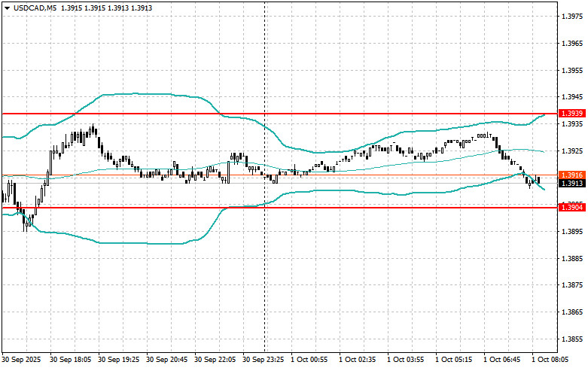Image resolution: width=588 pixels, height=368 pixels.
Task: Click the time label 1 Oct 03:55
Action: [405, 360]
